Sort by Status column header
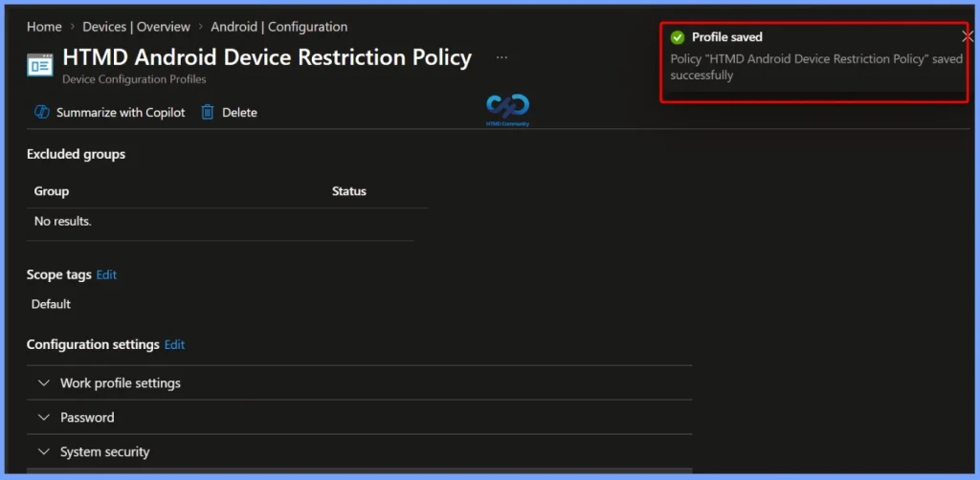The height and width of the screenshot is (480, 980). coord(348,191)
